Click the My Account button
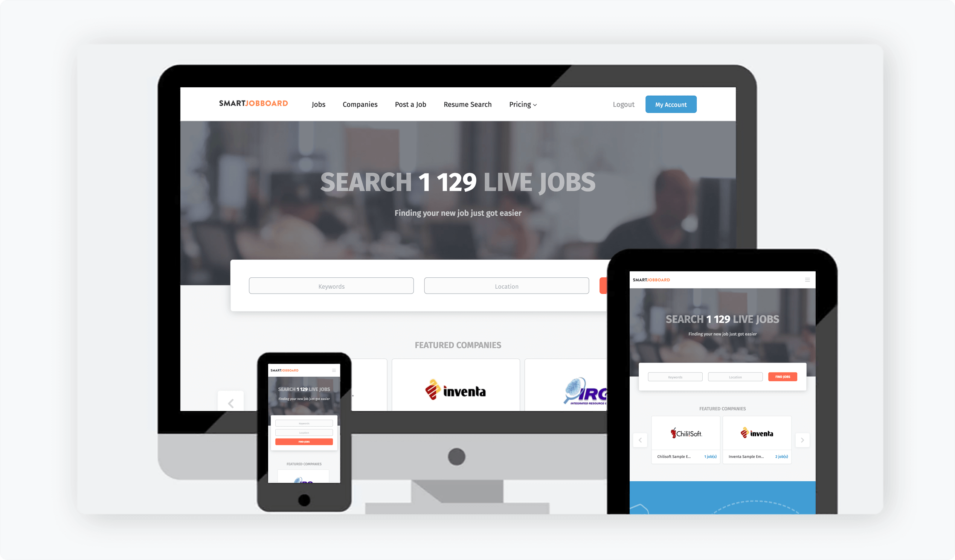 point(671,104)
